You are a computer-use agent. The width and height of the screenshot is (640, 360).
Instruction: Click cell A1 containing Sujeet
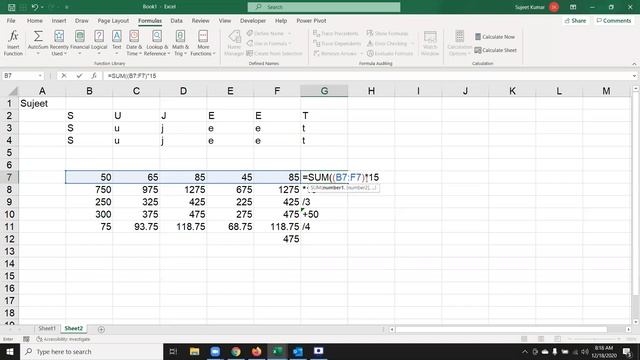coord(42,104)
